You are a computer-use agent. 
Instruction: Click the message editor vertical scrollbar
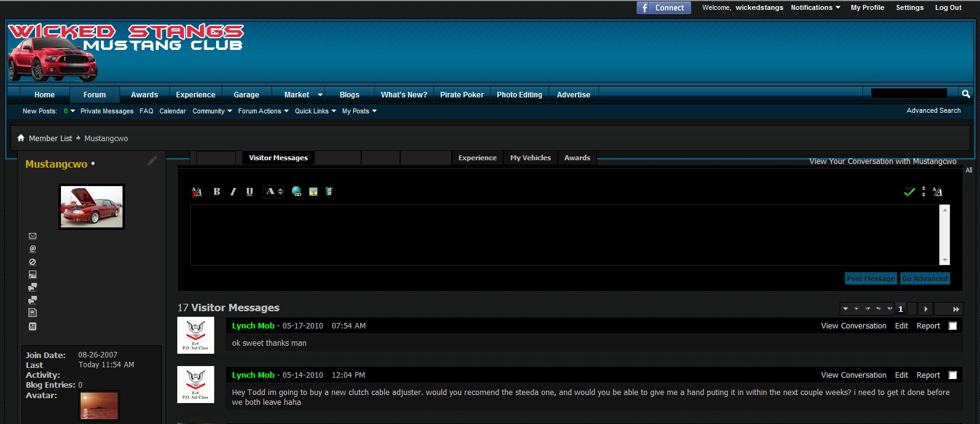point(945,235)
